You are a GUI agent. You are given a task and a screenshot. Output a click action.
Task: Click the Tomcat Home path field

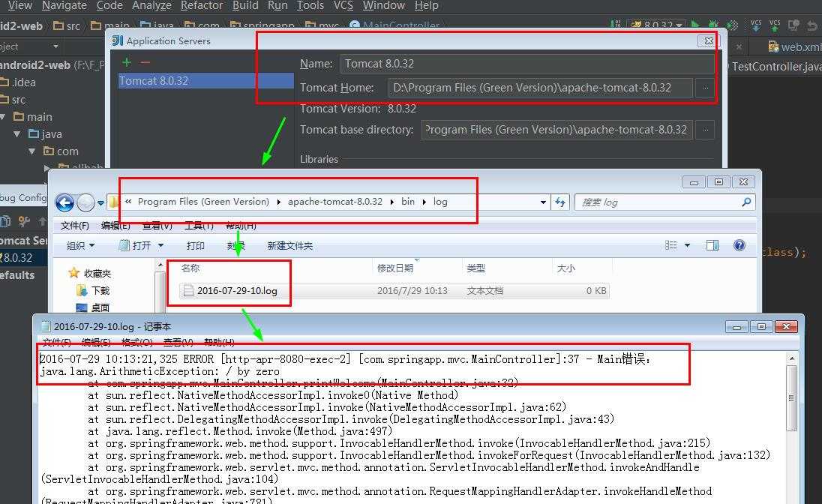pyautogui.click(x=540, y=88)
